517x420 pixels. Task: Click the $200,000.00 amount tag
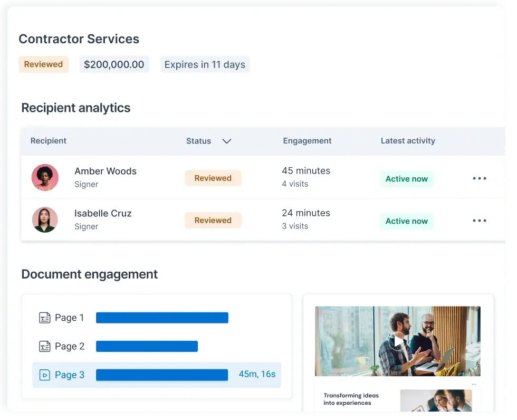(x=114, y=64)
